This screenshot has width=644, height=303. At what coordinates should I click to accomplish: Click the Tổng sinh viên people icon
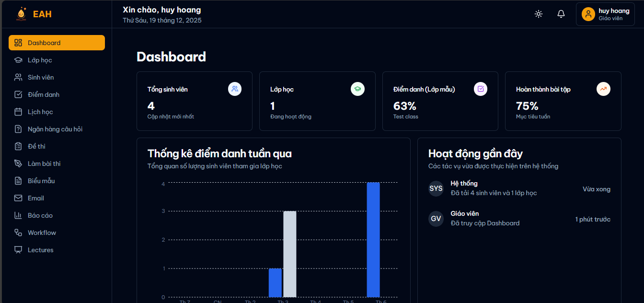(x=235, y=89)
